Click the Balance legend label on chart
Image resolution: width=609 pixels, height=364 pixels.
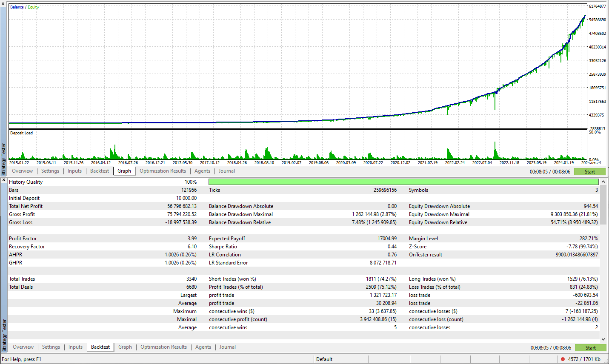(17, 7)
